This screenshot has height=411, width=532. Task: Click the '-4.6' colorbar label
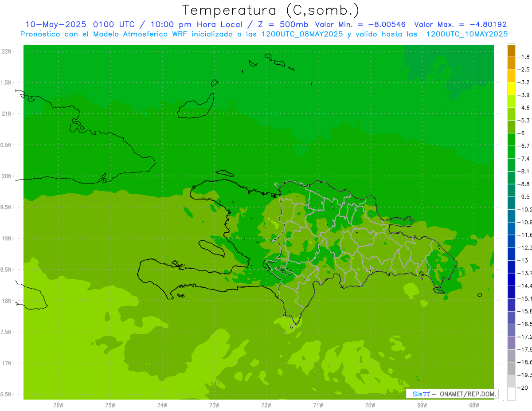click(524, 108)
